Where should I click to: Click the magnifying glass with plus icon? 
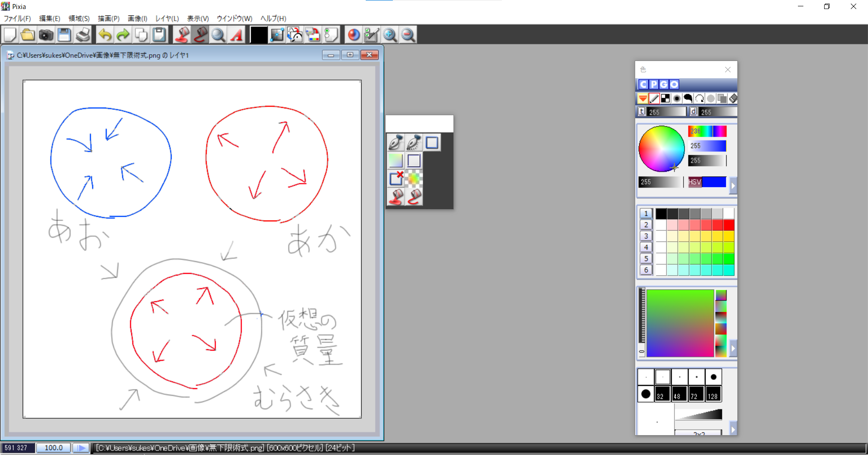pos(390,35)
